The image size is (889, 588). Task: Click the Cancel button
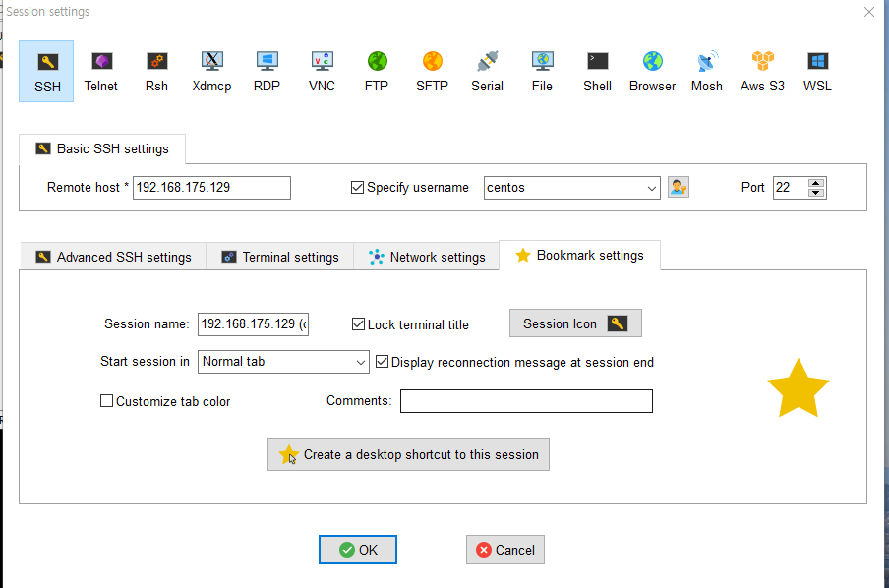pos(505,550)
